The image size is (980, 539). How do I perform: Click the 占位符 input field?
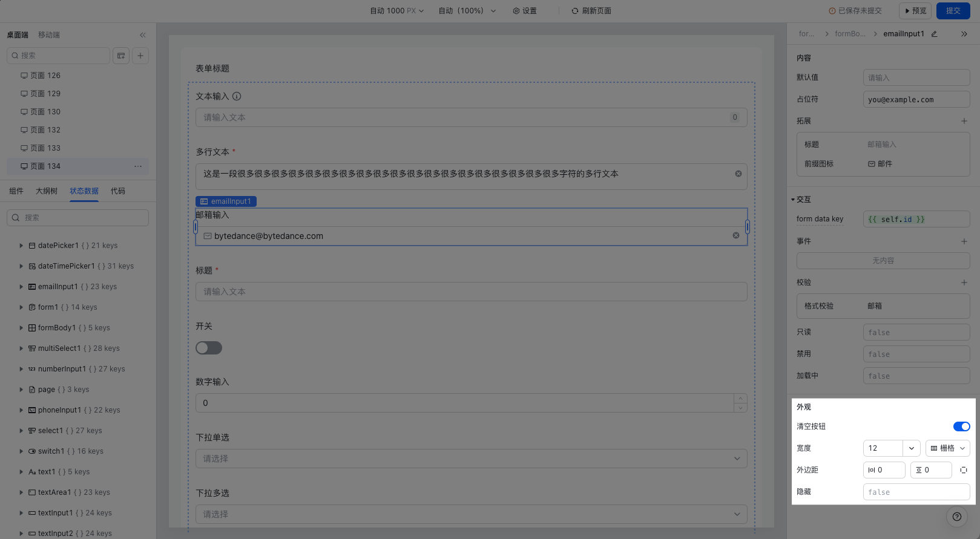click(x=916, y=99)
